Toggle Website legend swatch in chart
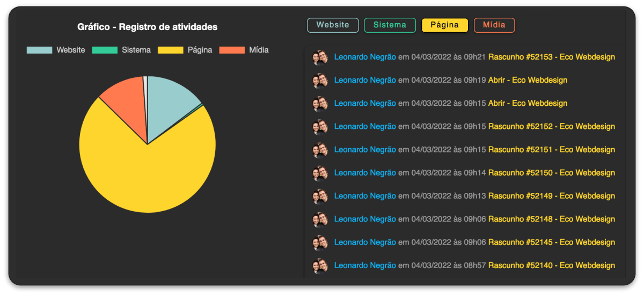This screenshot has width=644, height=296. (40, 50)
